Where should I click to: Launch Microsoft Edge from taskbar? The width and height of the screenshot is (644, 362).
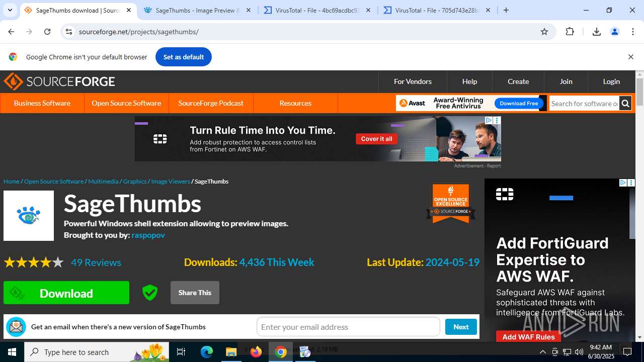(207, 352)
